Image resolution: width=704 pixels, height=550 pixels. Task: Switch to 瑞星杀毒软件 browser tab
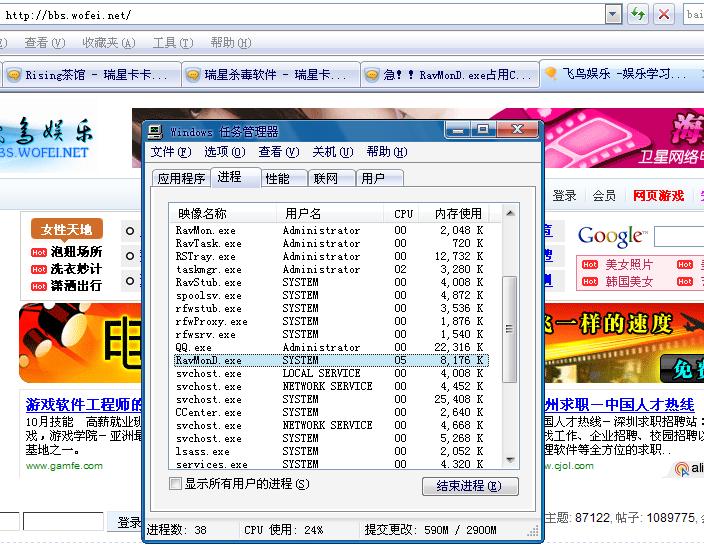pyautogui.click(x=271, y=75)
